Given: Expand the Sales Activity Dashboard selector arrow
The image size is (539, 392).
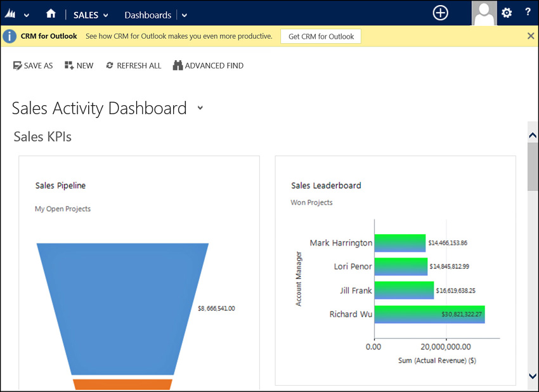Looking at the screenshot, I should 200,108.
